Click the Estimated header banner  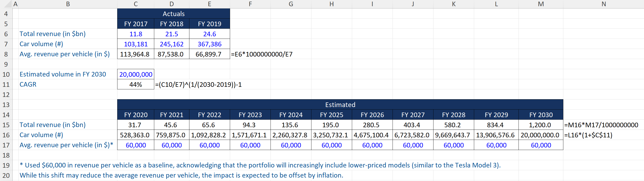point(340,105)
